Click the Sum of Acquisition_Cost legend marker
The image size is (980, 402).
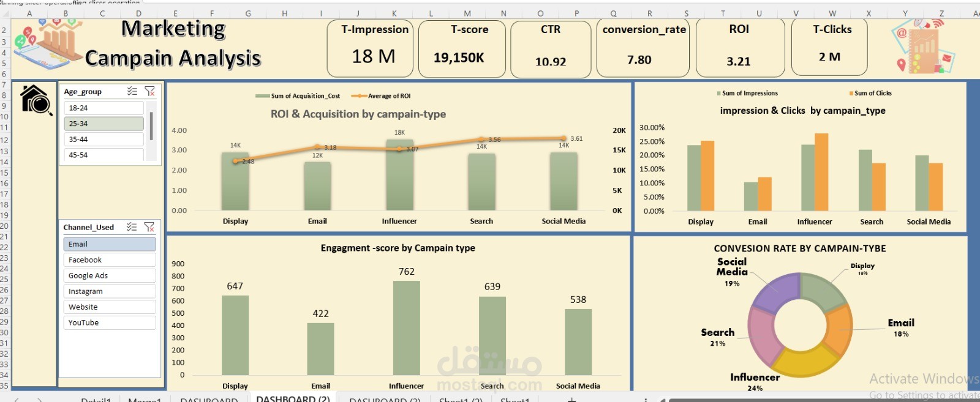coord(263,96)
